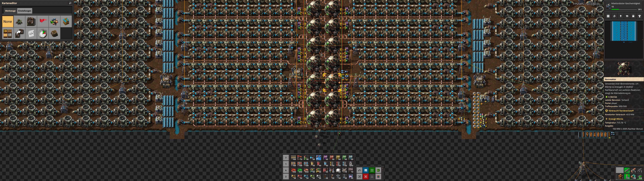Pick the arithmetic combinator item

click(312, 170)
